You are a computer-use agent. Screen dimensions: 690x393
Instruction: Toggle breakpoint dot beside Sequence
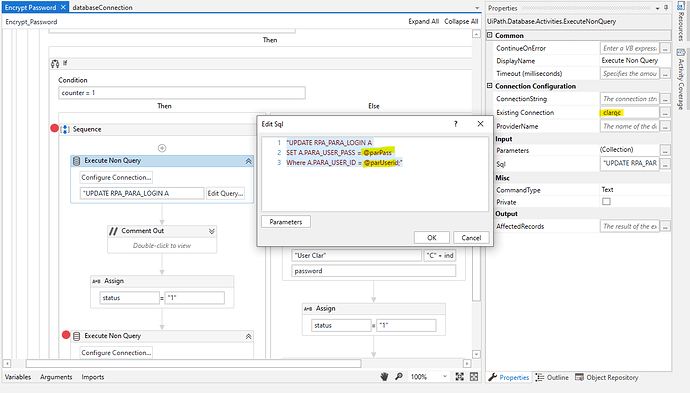pyautogui.click(x=54, y=128)
